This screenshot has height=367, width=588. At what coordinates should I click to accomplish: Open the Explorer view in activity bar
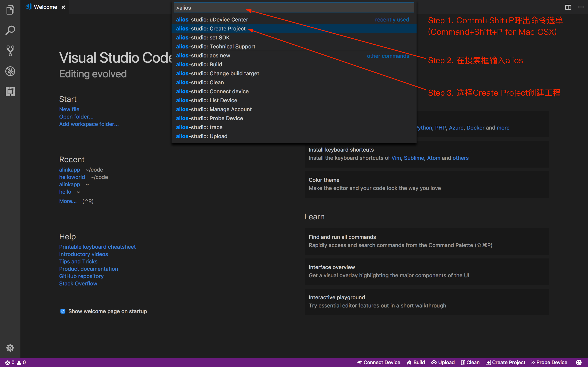point(10,10)
